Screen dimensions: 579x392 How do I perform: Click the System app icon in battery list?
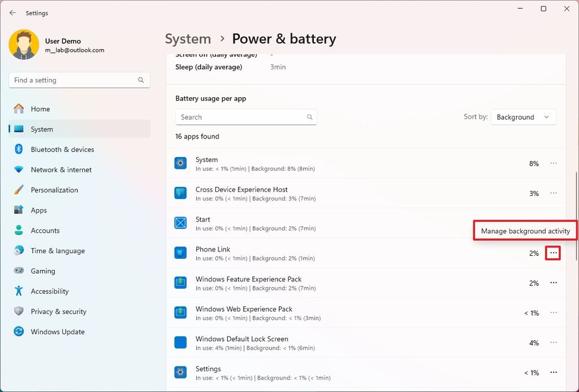(180, 163)
